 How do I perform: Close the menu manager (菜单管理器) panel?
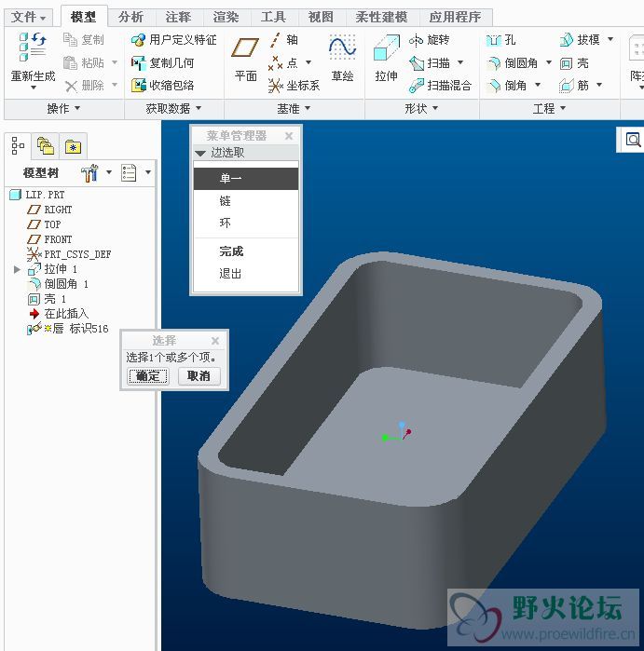[289, 136]
